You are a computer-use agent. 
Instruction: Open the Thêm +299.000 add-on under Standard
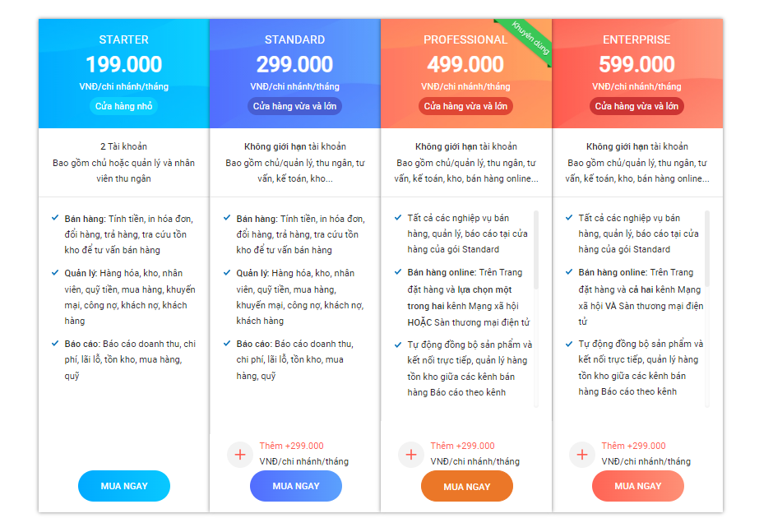(x=291, y=446)
